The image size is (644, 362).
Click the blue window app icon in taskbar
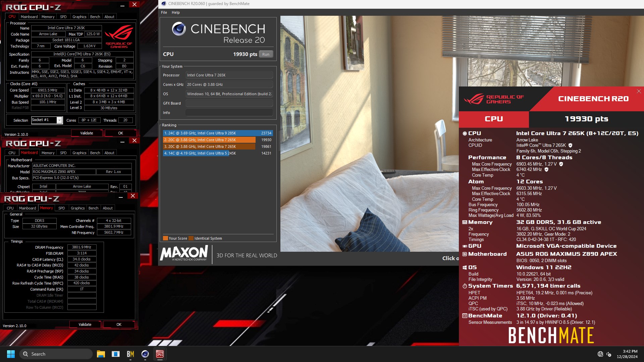pos(116,354)
